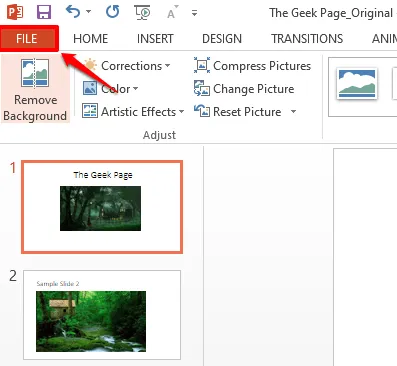Open the FILE tab
This screenshot has width=397, height=366.
tap(28, 39)
